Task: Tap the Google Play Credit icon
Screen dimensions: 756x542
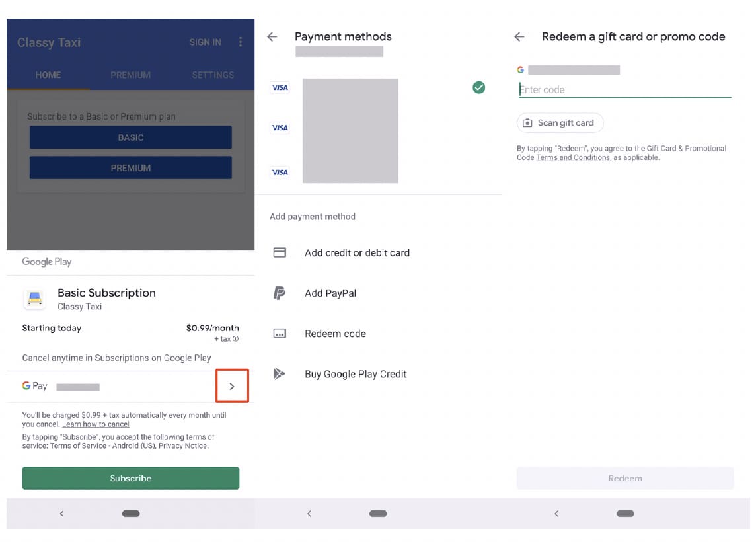Action: 280,374
